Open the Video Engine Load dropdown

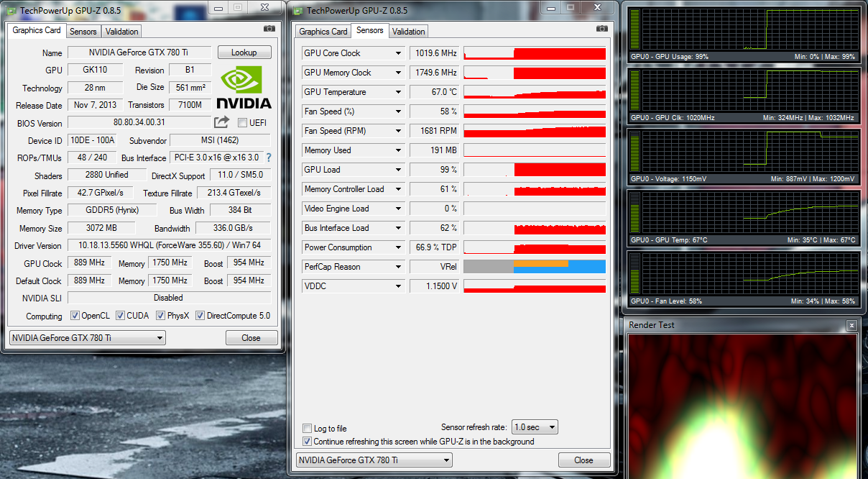[x=398, y=209]
